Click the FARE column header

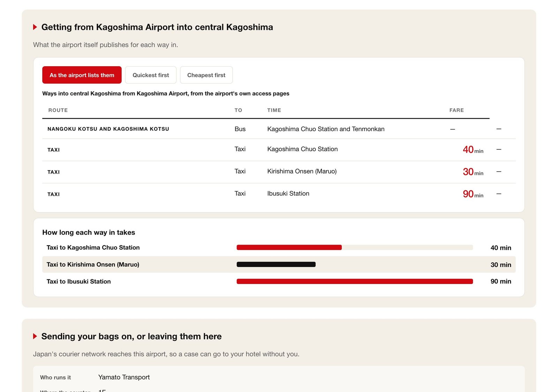[x=457, y=110]
